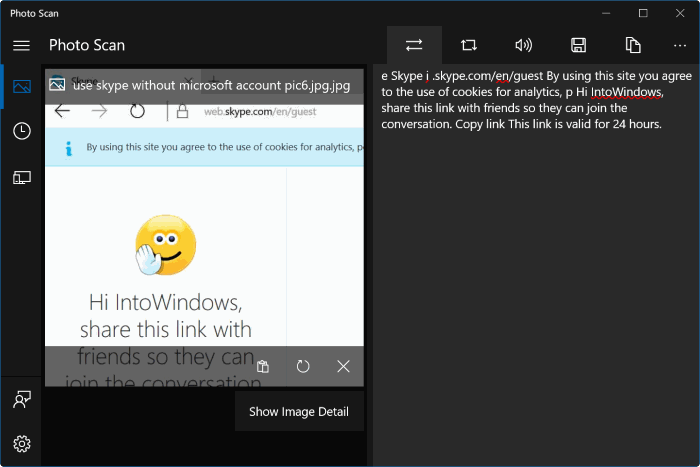Click the file name pic6.jpg.jpg header
The width and height of the screenshot is (700, 467).
click(x=212, y=85)
